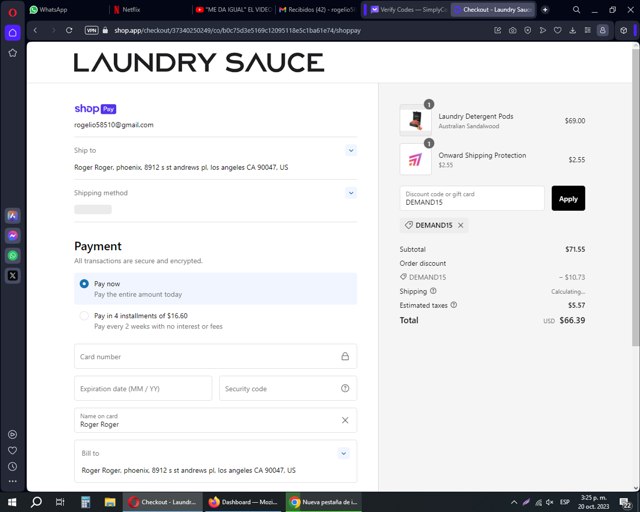Click the Laundry Sauce logo

click(199, 62)
